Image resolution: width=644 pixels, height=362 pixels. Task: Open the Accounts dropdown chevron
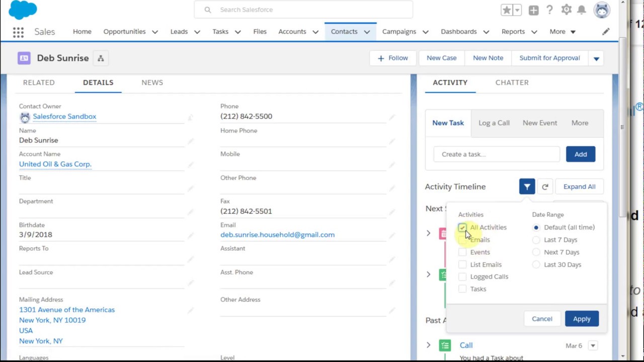pos(315,32)
